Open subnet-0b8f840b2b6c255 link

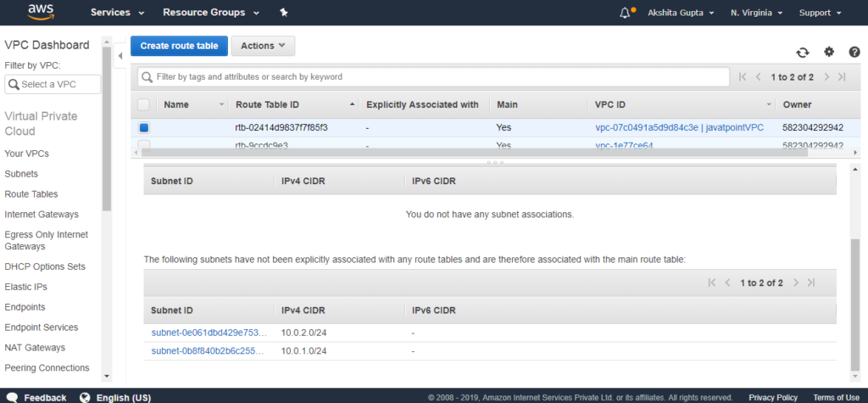[x=209, y=351]
